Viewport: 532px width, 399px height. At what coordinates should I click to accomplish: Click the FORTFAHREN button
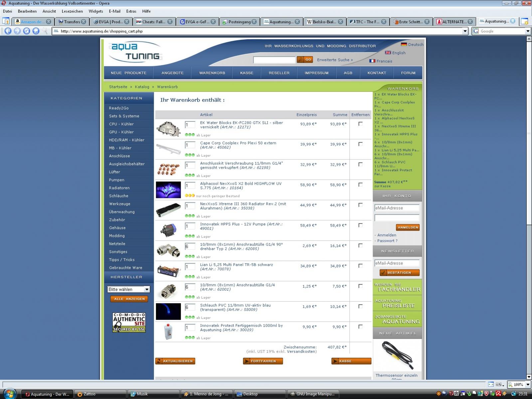pos(263,361)
